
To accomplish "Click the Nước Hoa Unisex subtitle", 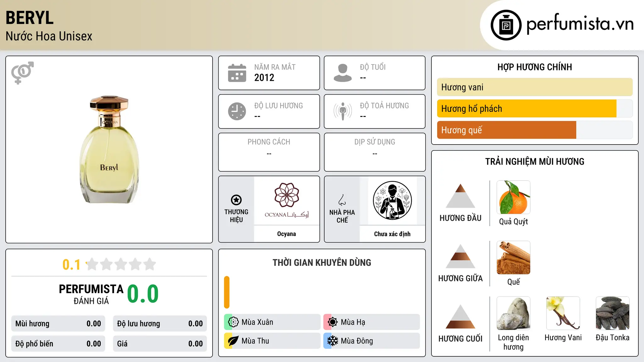I will coord(49,36).
